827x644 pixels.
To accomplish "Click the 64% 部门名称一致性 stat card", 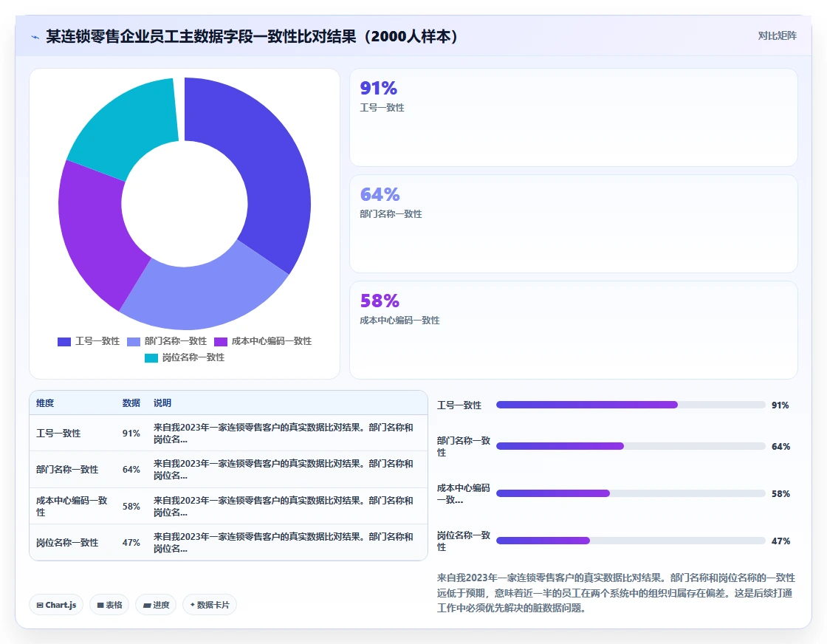I will tap(573, 224).
